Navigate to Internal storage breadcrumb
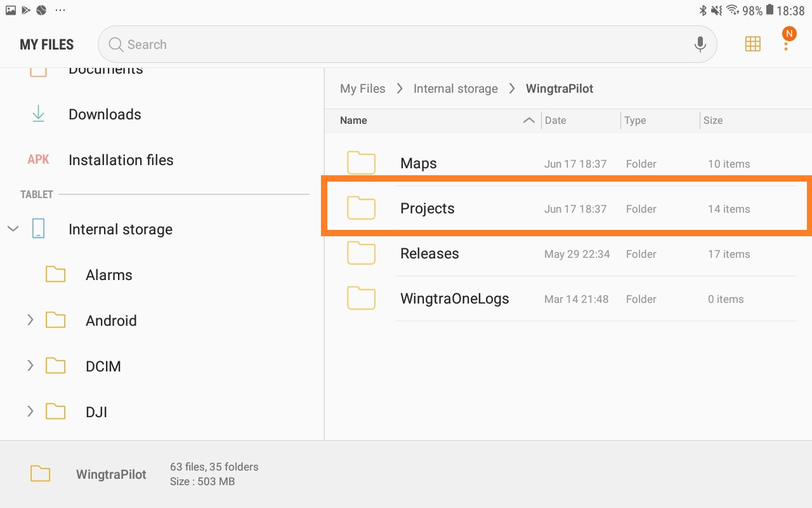Image resolution: width=812 pixels, height=508 pixels. click(x=455, y=89)
